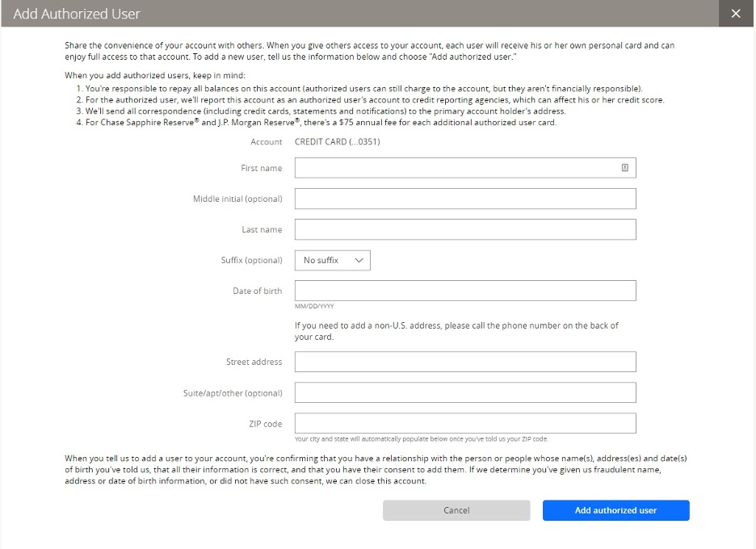756x549 pixels.
Task: Select the Last name text field
Action: [x=464, y=229]
